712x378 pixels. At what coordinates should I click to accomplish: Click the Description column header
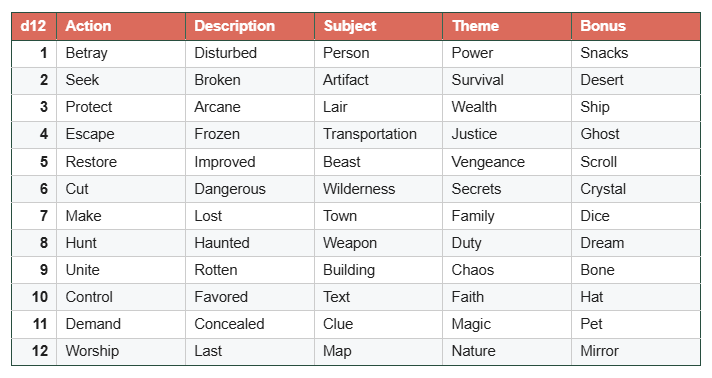(250, 26)
